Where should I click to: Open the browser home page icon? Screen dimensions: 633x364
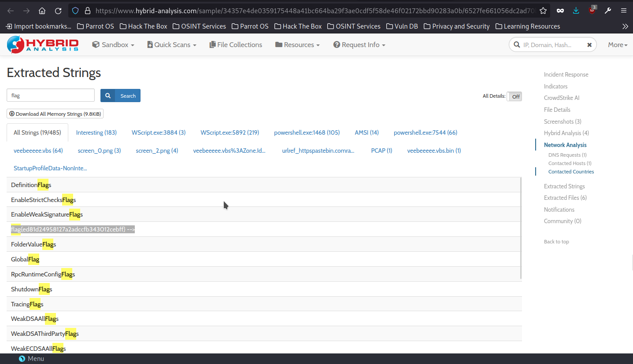pyautogui.click(x=42, y=11)
